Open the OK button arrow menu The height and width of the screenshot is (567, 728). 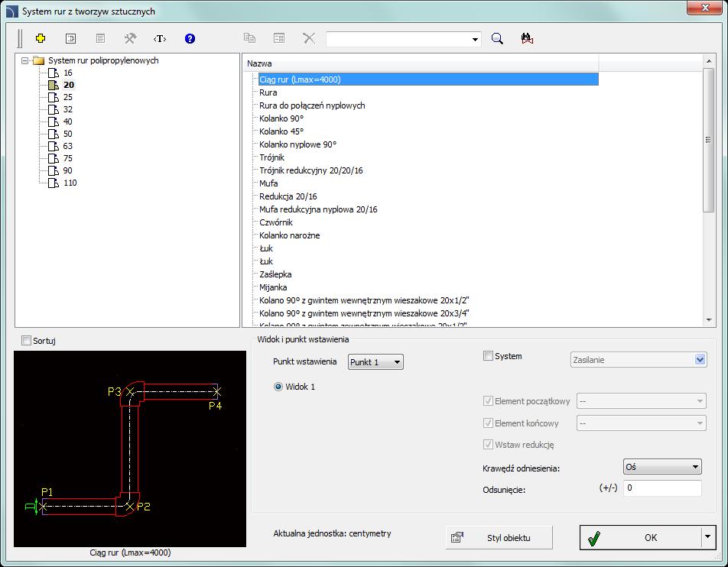(x=707, y=537)
